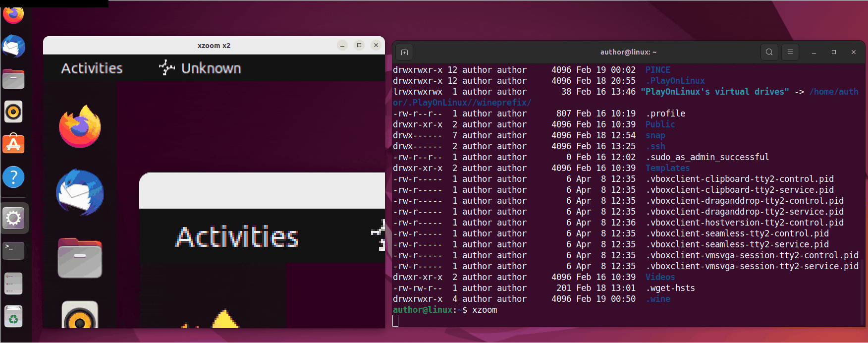Click magnified Firefox icon in xzoom window
Screen dimensions: 868x343
[80, 126]
